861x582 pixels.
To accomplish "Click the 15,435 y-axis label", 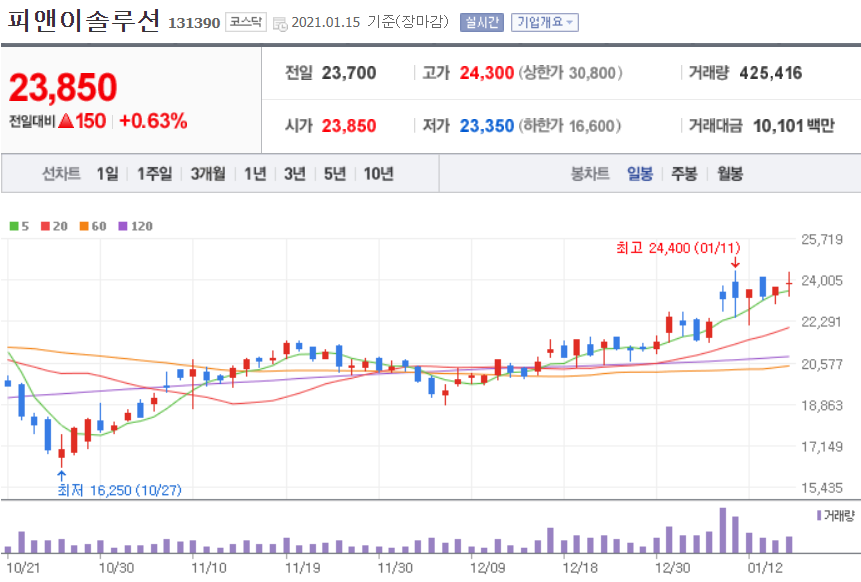I will (821, 488).
